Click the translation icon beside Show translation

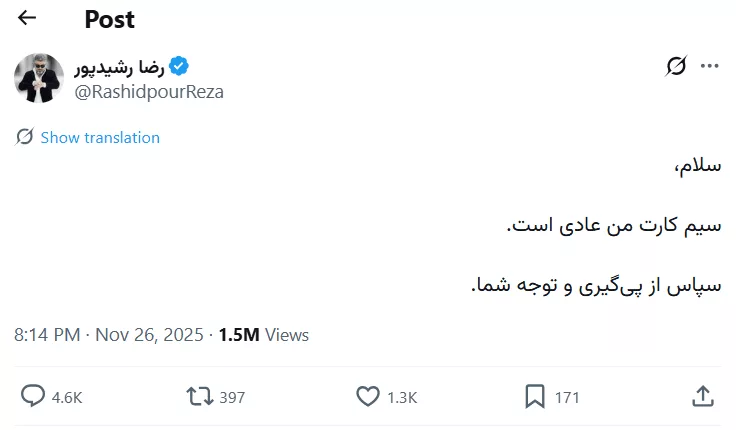(x=25, y=137)
